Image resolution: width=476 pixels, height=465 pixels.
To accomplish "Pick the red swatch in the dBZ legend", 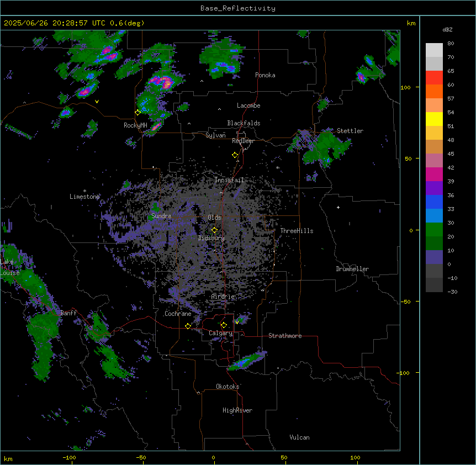I will point(434,77).
